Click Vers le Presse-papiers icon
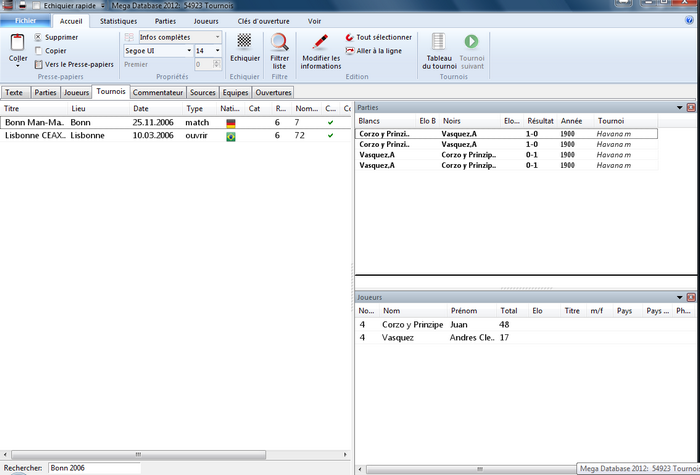The image size is (700, 475). 38,64
